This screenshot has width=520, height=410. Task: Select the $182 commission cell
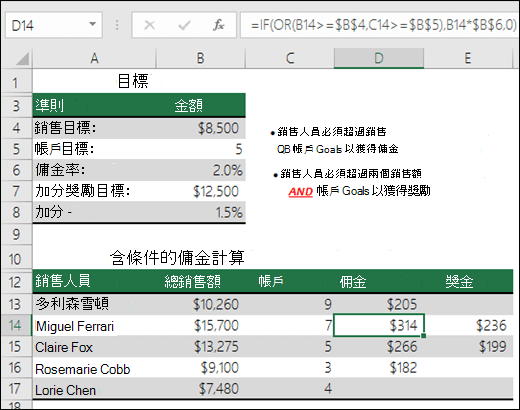[379, 368]
